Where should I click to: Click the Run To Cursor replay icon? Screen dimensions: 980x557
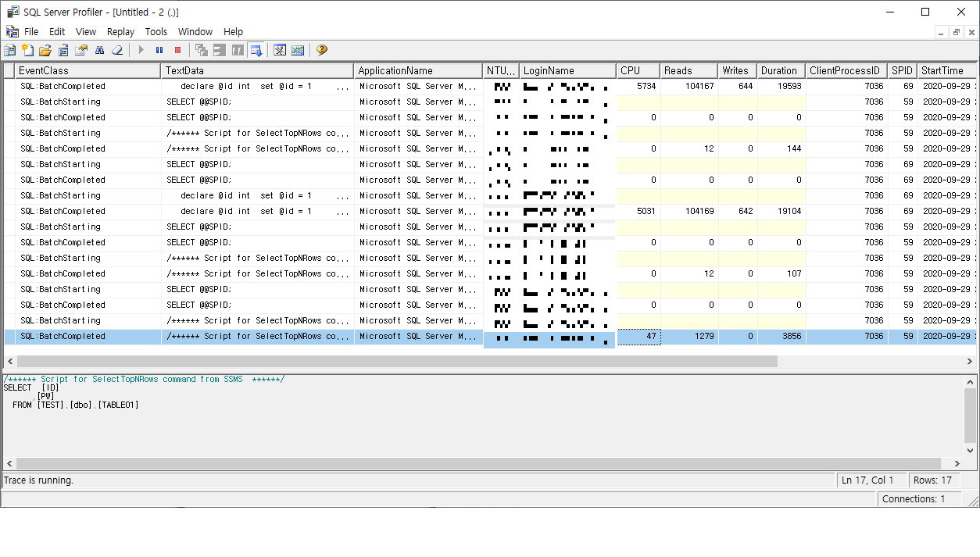click(x=238, y=50)
